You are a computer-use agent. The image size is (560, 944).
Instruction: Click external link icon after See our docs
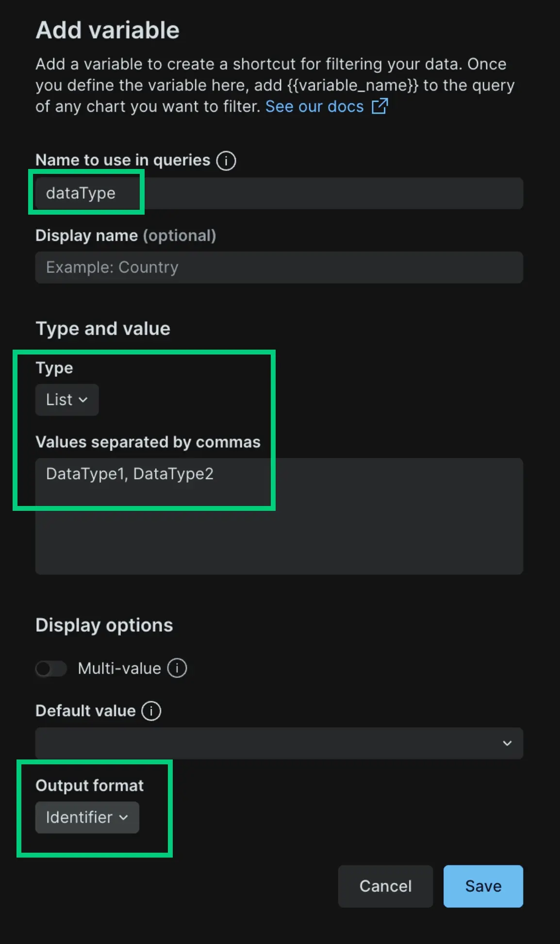(379, 106)
